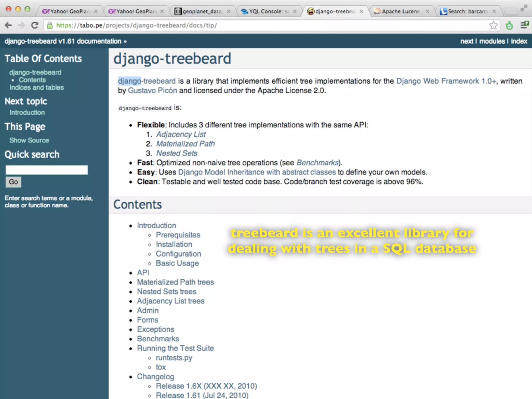Image resolution: width=532 pixels, height=399 pixels.
Task: Open a new tab with the blank tab button
Action: pyautogui.click(x=511, y=11)
